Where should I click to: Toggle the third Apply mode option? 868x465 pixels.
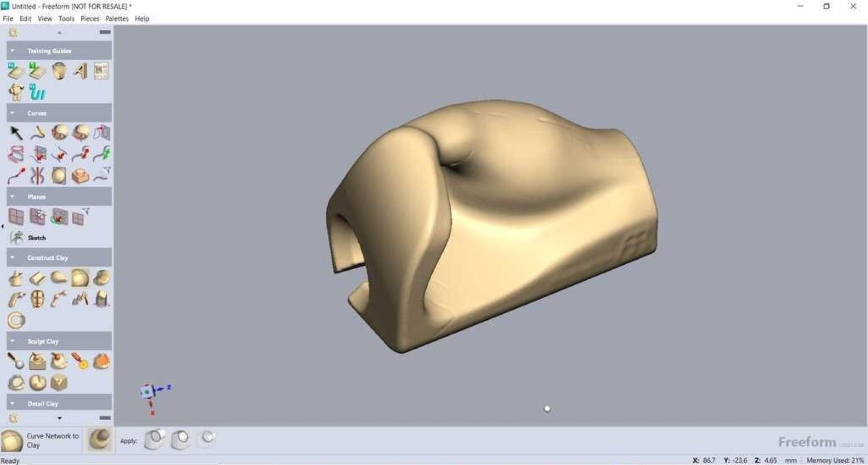[206, 440]
